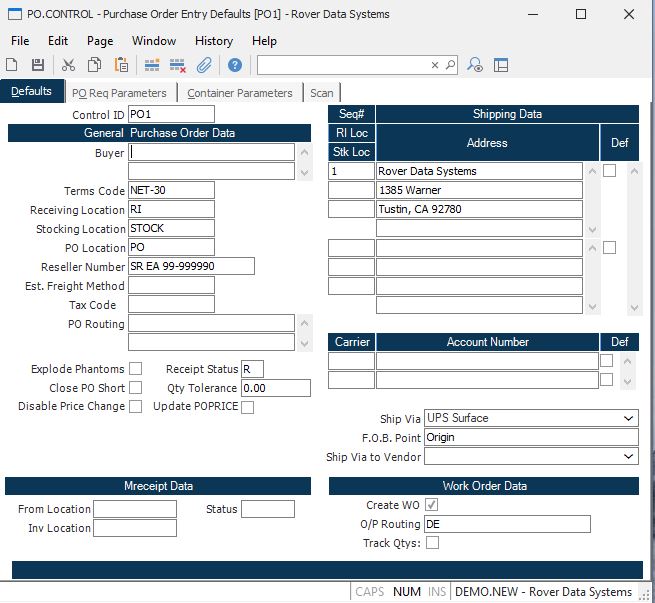The height and width of the screenshot is (603, 655).
Task: Click the search magnifier button in toolbar
Action: coord(450,65)
